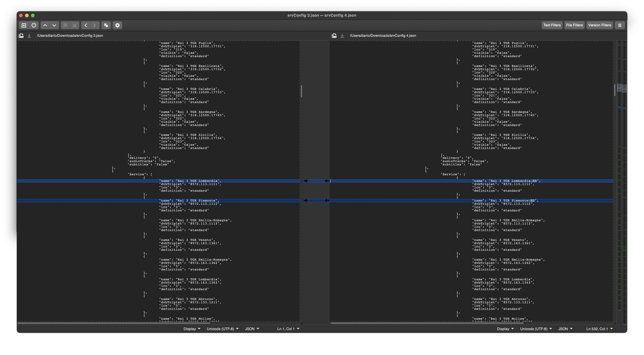Go to previous difference with up chevron
Screen dimensions: 644x355
[45, 25]
